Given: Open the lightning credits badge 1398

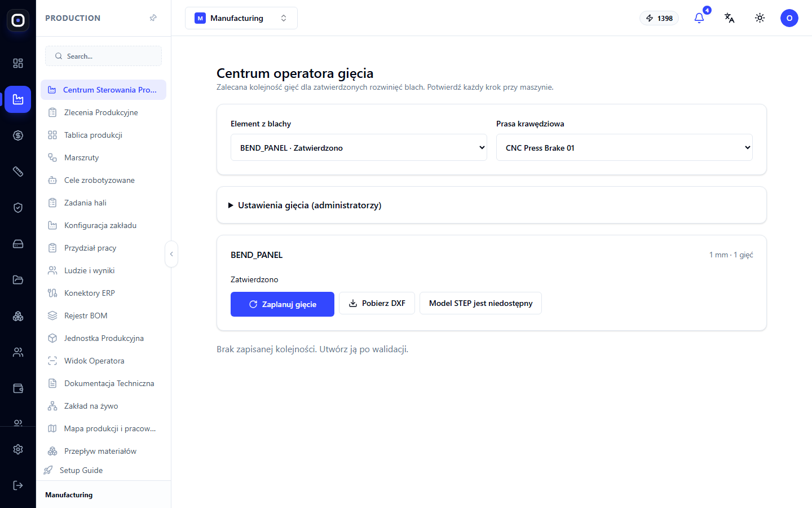Looking at the screenshot, I should 659,18.
